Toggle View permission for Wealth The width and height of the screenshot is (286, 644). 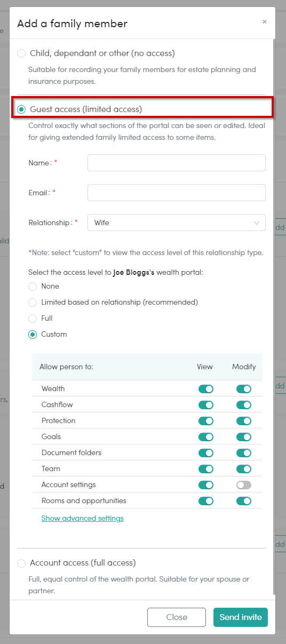tap(206, 389)
